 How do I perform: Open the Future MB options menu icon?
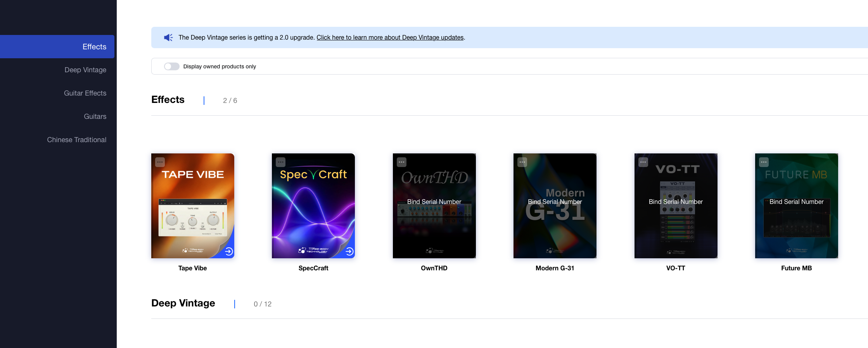pos(764,162)
